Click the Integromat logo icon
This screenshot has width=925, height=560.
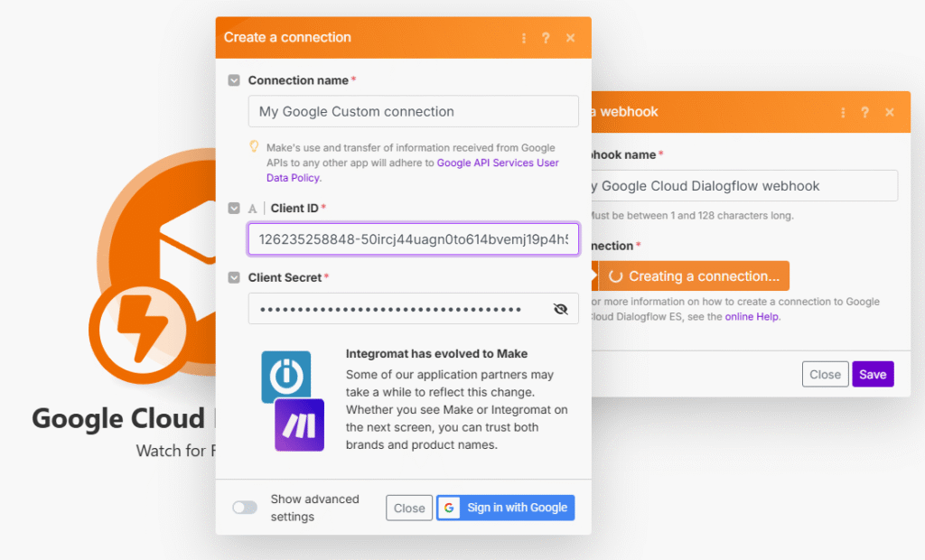285,376
